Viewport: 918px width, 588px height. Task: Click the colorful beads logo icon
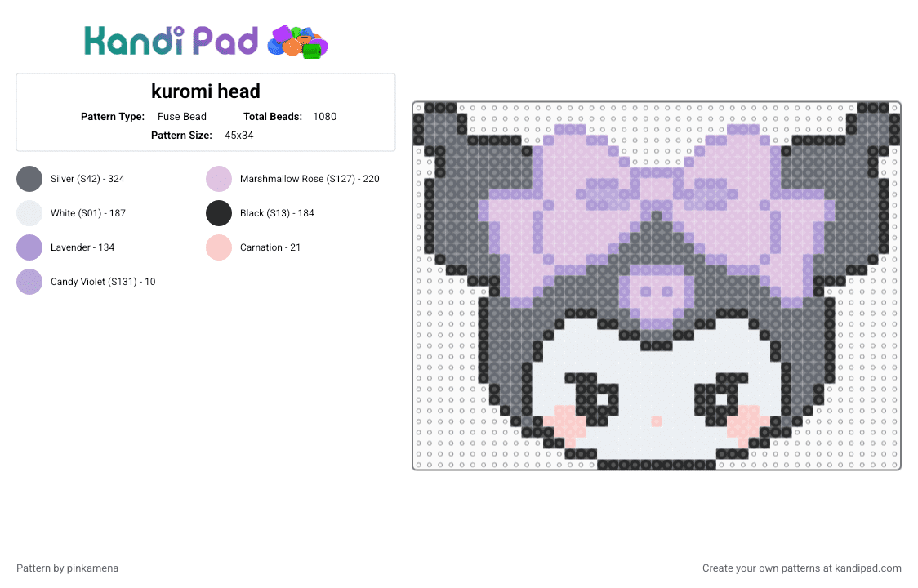coord(297,42)
